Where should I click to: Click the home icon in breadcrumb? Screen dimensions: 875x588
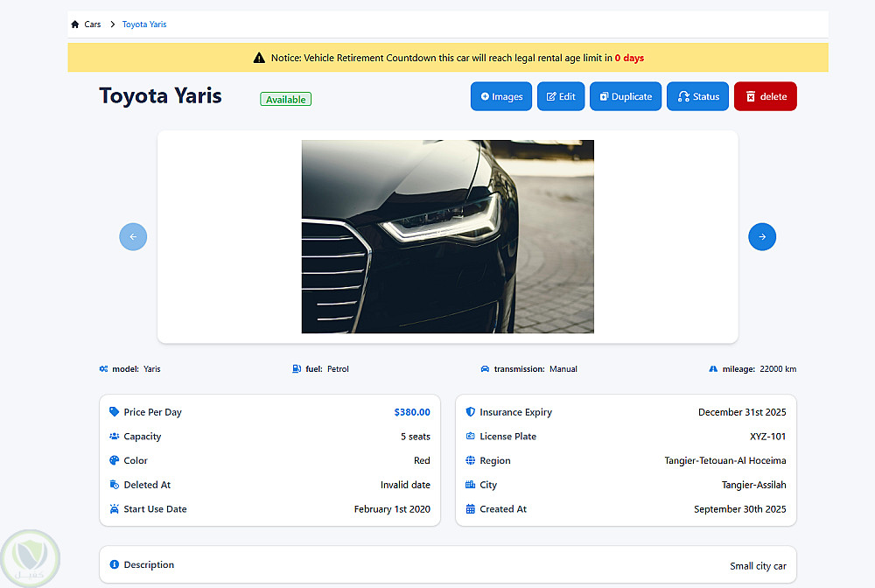click(x=74, y=24)
